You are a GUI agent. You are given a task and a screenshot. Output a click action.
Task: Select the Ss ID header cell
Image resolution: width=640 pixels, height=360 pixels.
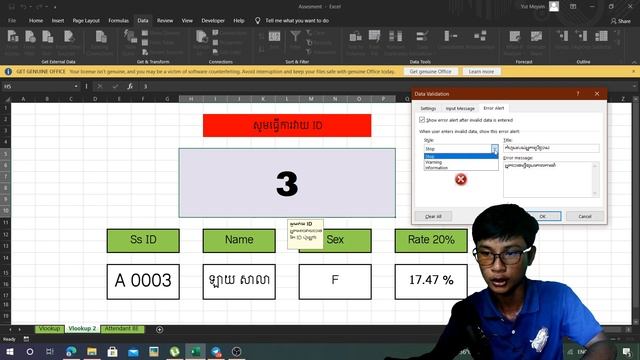pyautogui.click(x=143, y=240)
